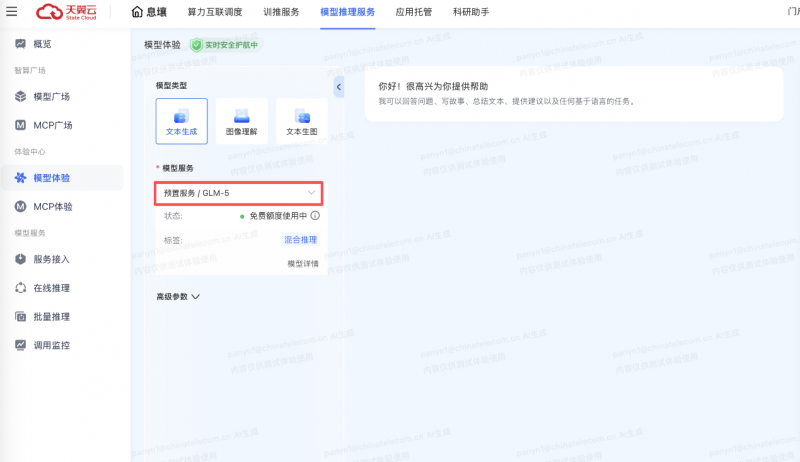Viewport: 800px width, 462px height.
Task: Open 模型推理服务 tab
Action: click(x=347, y=12)
